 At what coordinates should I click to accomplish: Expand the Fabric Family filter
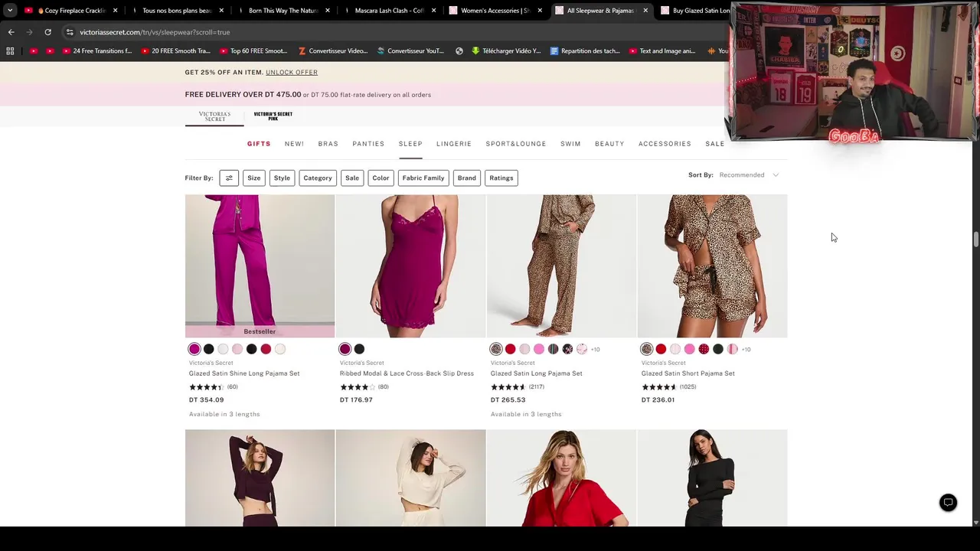click(x=423, y=178)
